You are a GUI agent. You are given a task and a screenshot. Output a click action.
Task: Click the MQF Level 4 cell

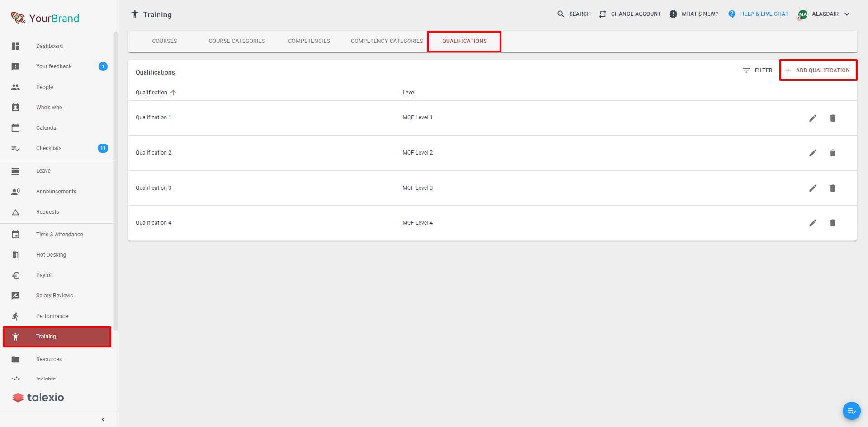417,223
